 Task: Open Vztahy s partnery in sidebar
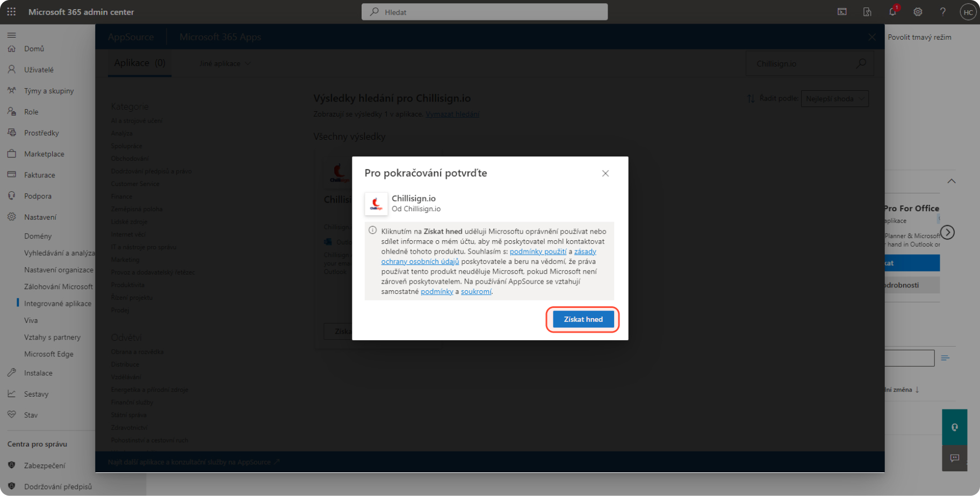pyautogui.click(x=52, y=337)
